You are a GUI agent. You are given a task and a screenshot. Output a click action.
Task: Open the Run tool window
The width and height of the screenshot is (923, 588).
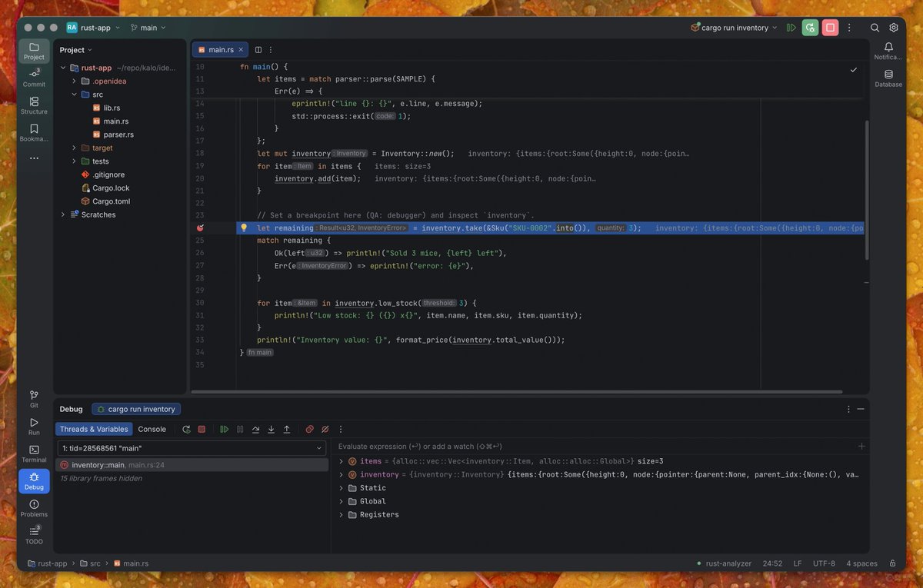point(34,427)
